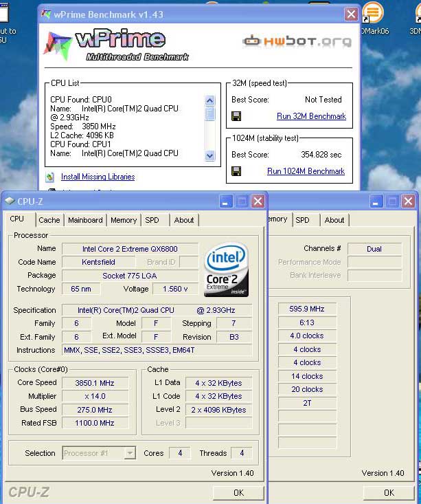The width and height of the screenshot is (421, 504).
Task: Click OK in the rear CPU-Z window
Action: 389,493
